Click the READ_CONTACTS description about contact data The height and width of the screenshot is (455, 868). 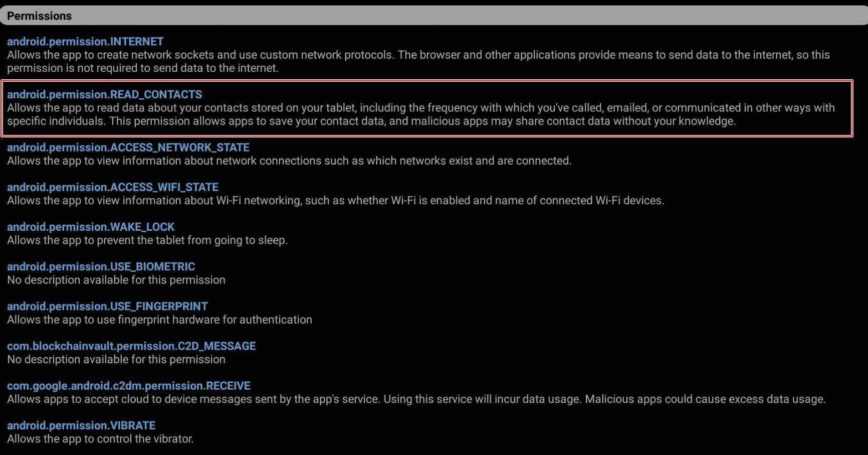(421, 114)
